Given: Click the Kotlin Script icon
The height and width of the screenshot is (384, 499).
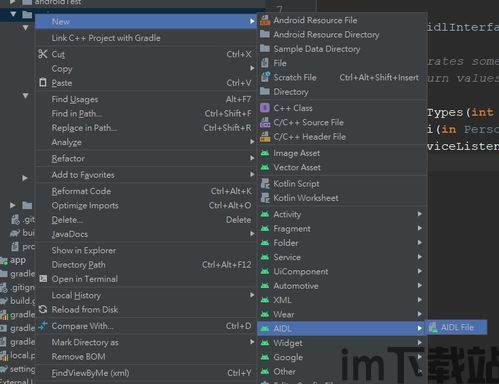Looking at the screenshot, I should click(x=265, y=183).
